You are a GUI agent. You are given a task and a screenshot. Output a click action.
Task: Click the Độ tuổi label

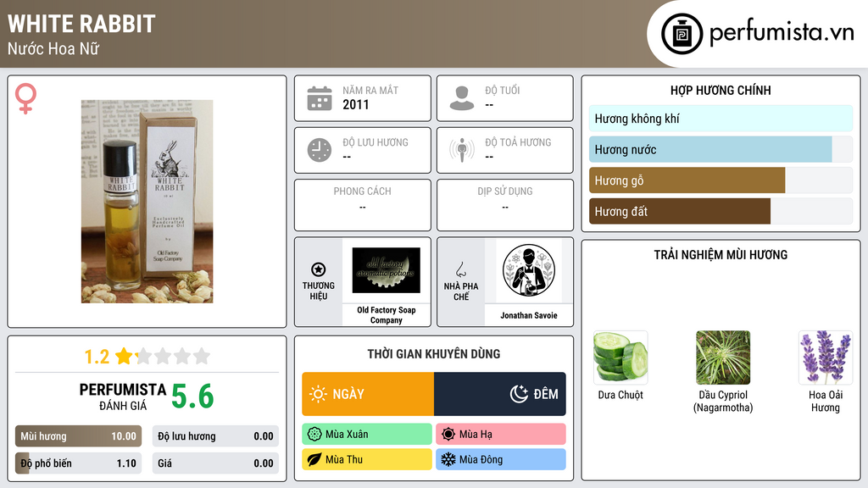[x=503, y=90]
